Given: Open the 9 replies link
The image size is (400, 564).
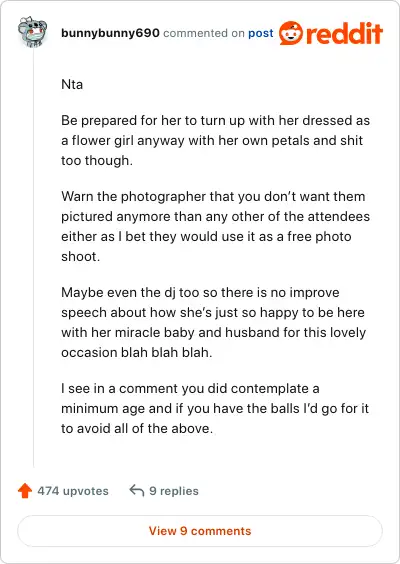Looking at the screenshot, I should coord(174,491).
